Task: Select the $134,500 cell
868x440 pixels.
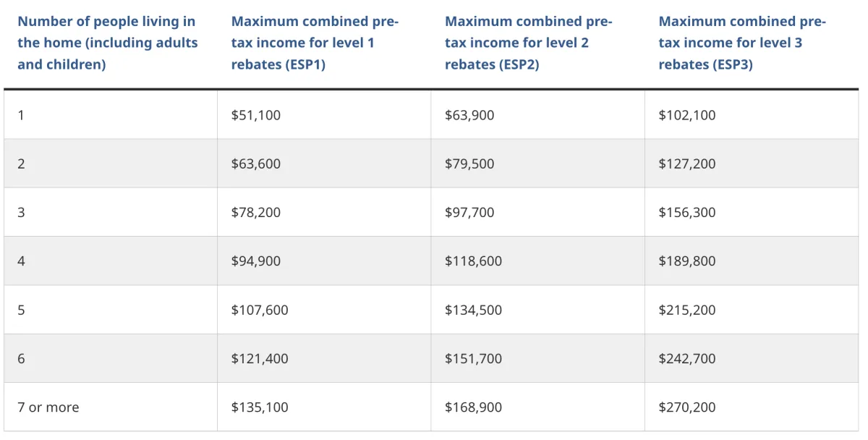Action: (x=473, y=310)
